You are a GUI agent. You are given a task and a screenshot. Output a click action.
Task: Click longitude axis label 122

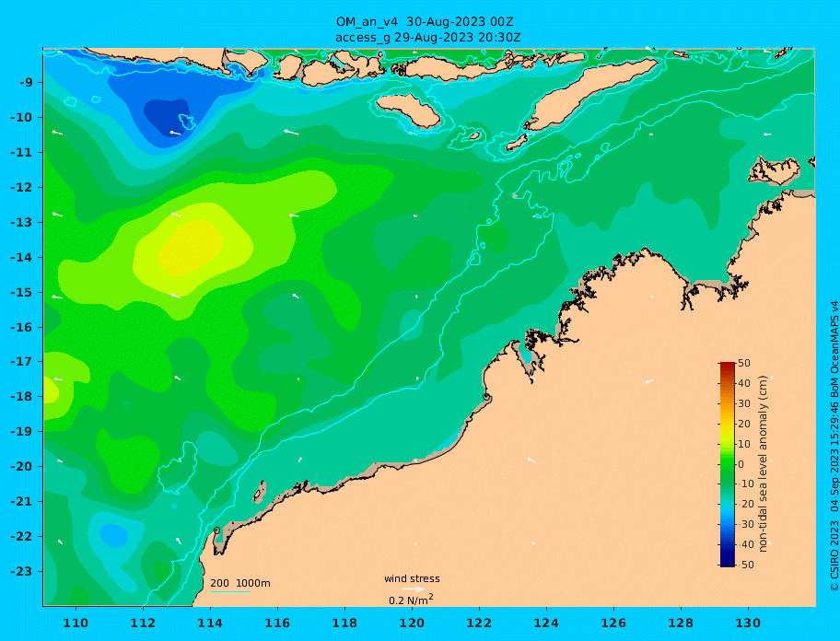tap(479, 623)
